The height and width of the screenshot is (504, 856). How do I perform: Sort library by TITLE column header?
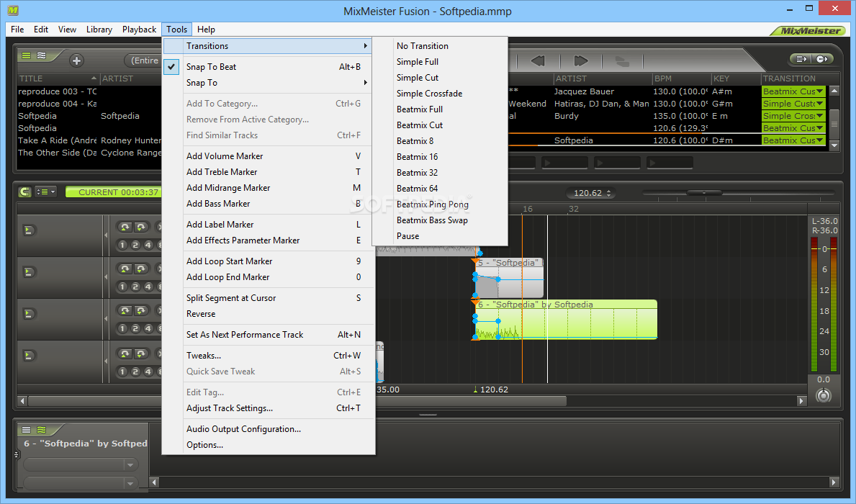coord(58,78)
